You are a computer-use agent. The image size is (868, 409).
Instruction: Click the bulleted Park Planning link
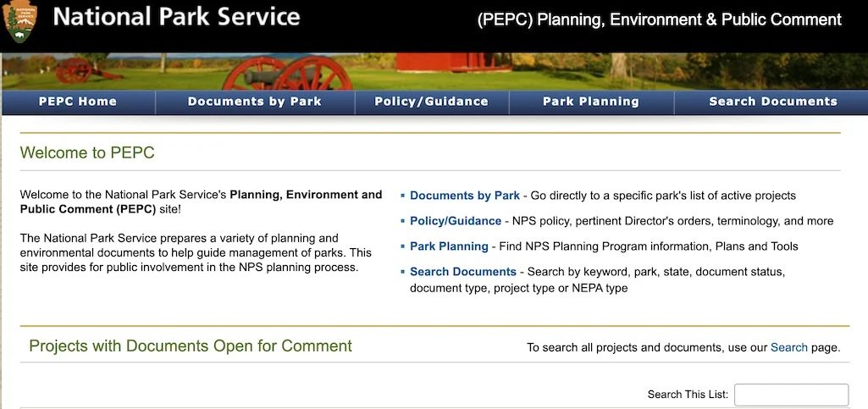tap(449, 246)
